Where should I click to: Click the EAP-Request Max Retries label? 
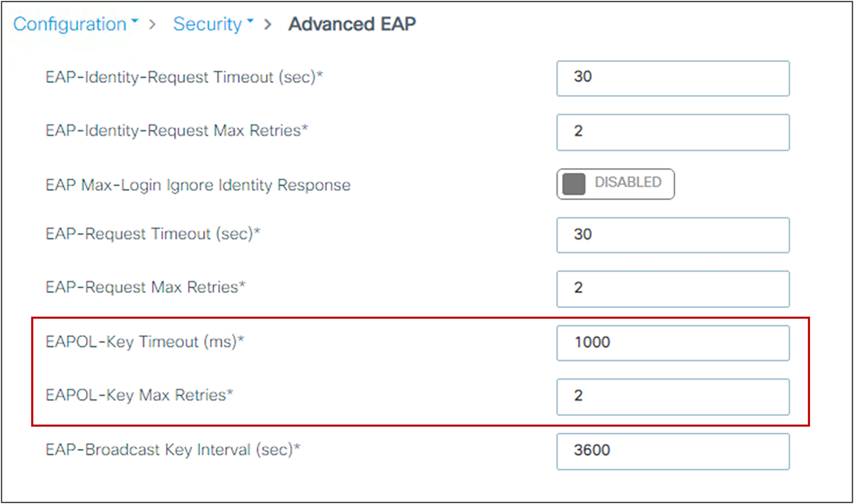click(146, 287)
